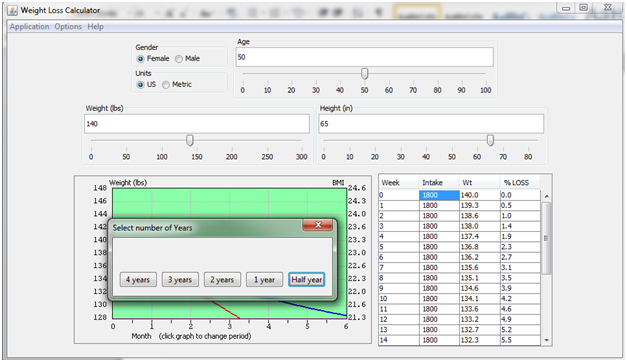Click the Week column header
Screen dimensions: 627x362
(399, 183)
